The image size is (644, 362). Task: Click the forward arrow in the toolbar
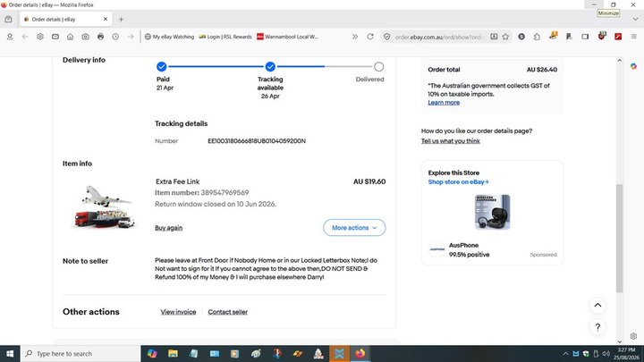[x=131, y=37]
